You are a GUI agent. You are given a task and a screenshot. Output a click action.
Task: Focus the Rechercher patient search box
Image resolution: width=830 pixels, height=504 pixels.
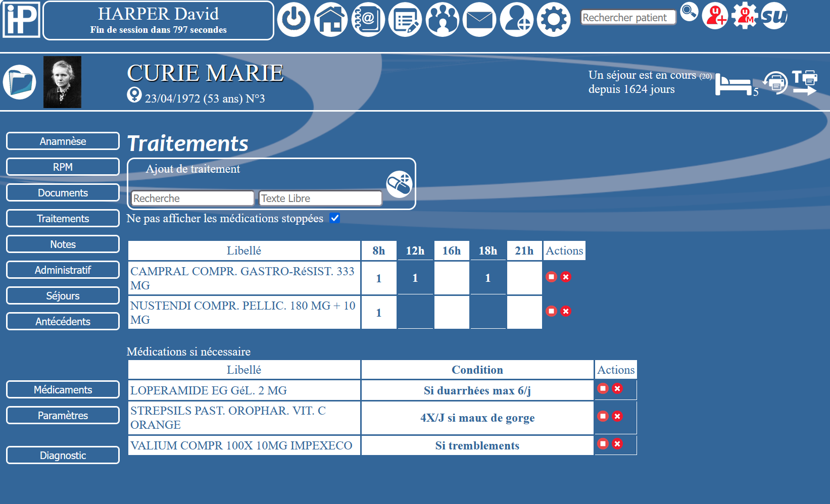pos(628,18)
